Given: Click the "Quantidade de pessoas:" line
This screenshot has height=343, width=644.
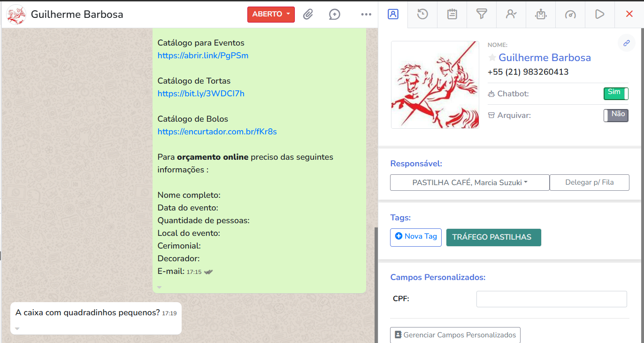Looking at the screenshot, I should [204, 220].
